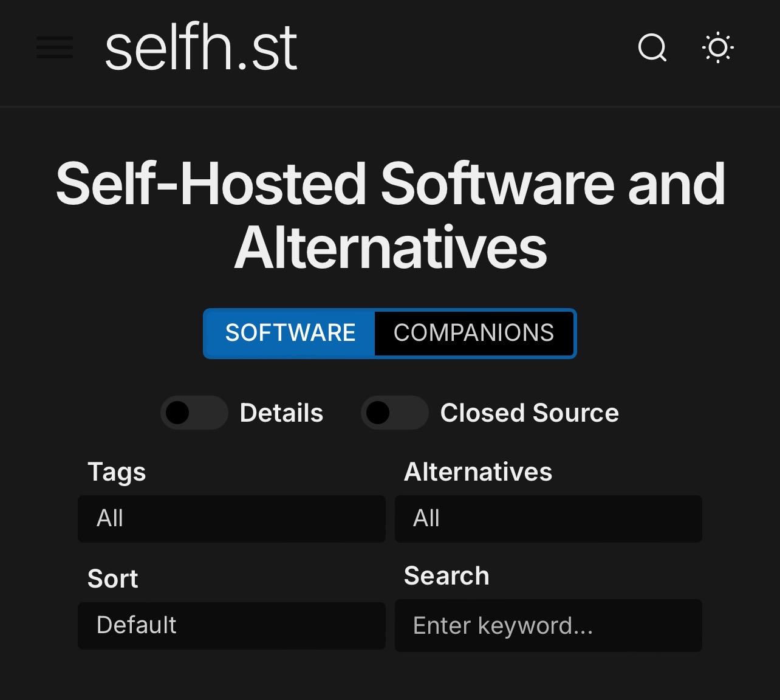780x700 pixels.
Task: Click the Search field label
Action: coord(446,575)
